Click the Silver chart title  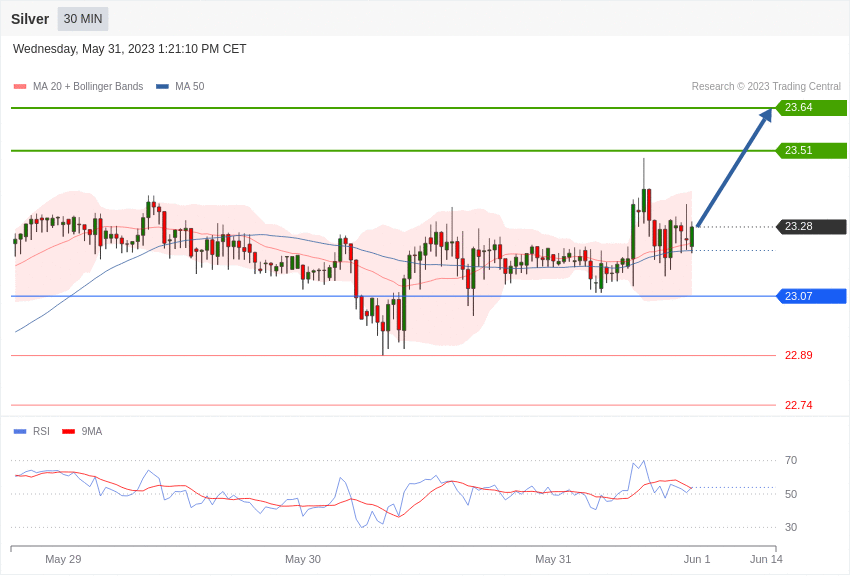tap(30, 19)
